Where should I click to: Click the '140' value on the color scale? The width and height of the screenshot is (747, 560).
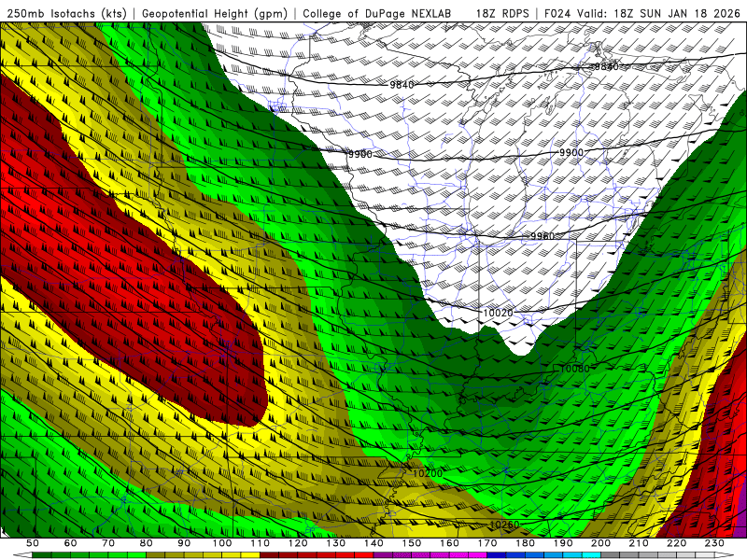point(373,543)
